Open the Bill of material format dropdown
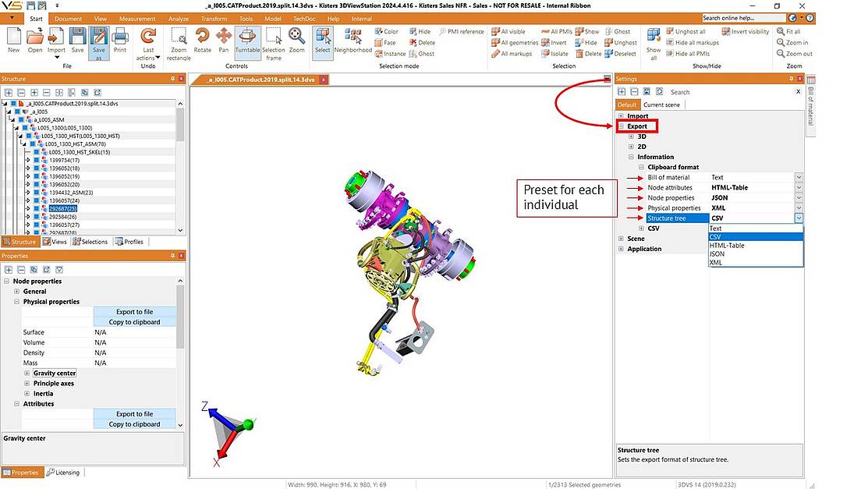868x489 pixels. [x=799, y=177]
